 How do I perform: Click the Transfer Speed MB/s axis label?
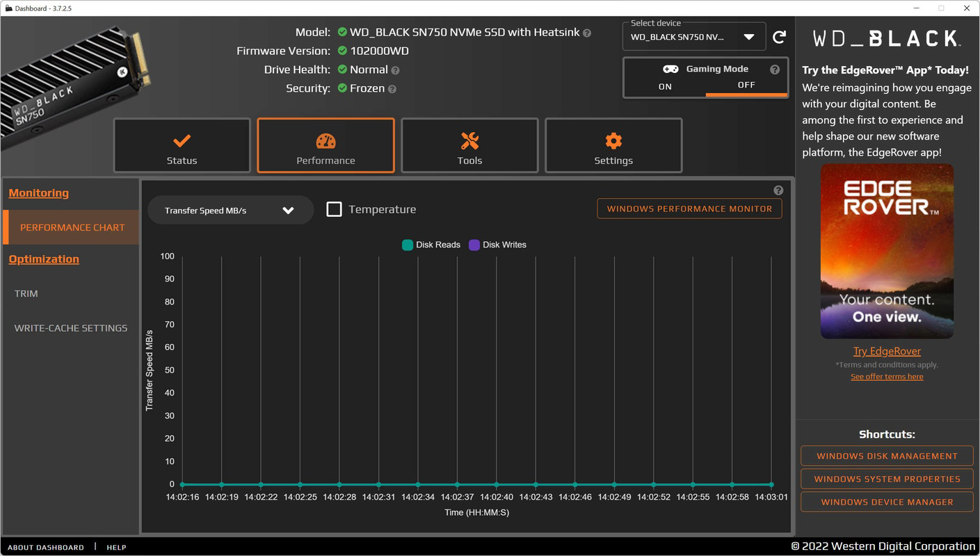tap(149, 370)
